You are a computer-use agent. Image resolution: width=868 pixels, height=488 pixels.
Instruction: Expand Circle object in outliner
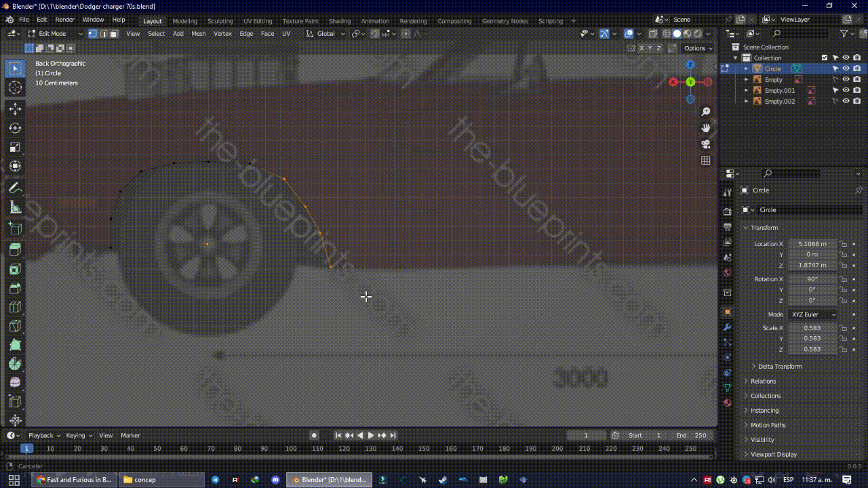coord(747,68)
